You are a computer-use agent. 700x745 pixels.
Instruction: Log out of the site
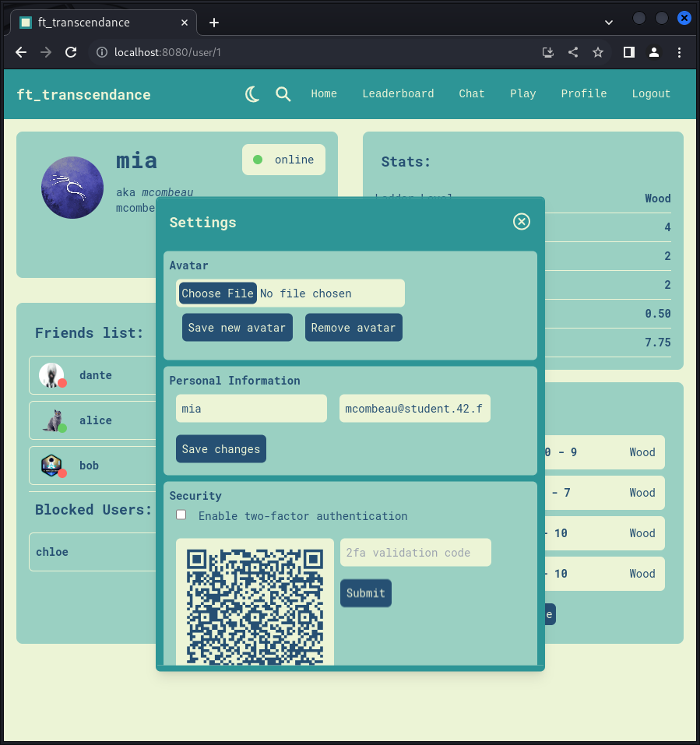pos(651,93)
